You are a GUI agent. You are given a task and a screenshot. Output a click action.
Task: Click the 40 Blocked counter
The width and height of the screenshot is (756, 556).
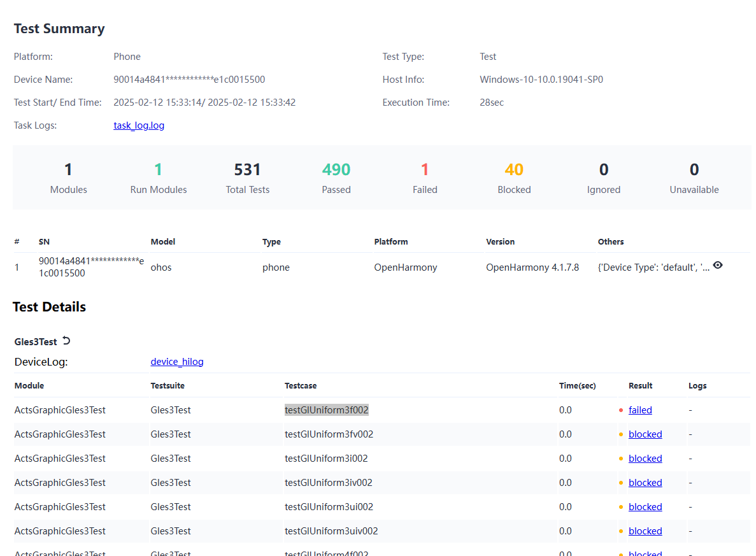(x=514, y=178)
